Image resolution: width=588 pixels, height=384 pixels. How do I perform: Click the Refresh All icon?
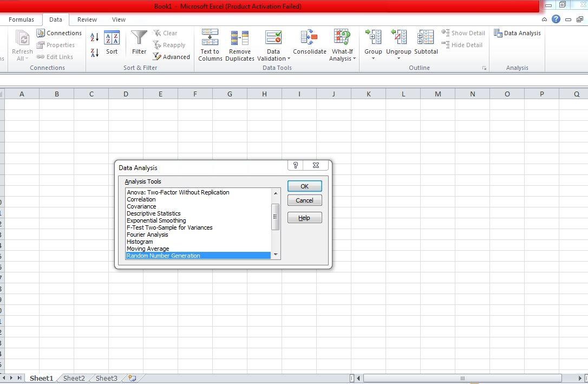pyautogui.click(x=23, y=38)
